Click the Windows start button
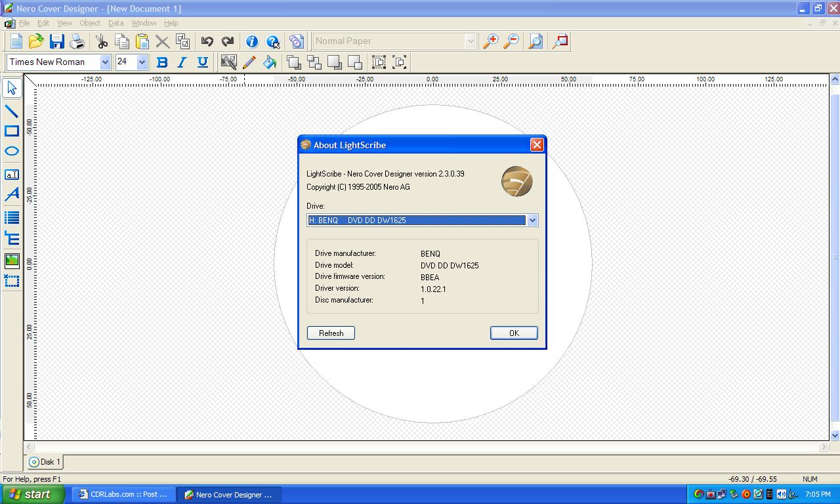The image size is (840, 504). [x=32, y=495]
